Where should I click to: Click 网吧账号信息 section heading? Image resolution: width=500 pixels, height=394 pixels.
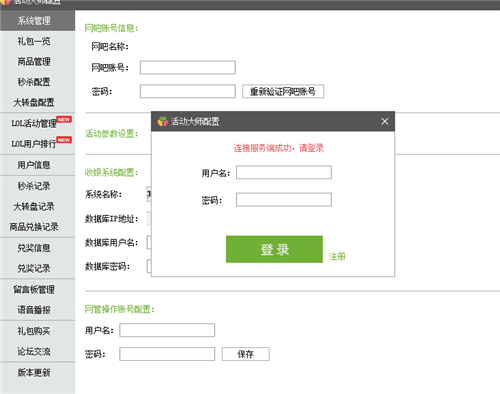coord(111,28)
